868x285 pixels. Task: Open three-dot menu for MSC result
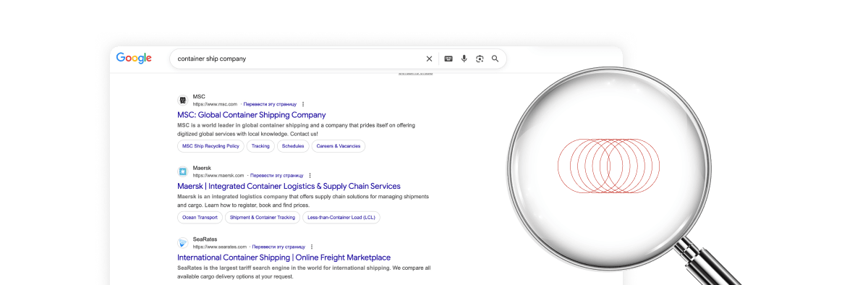(x=303, y=104)
